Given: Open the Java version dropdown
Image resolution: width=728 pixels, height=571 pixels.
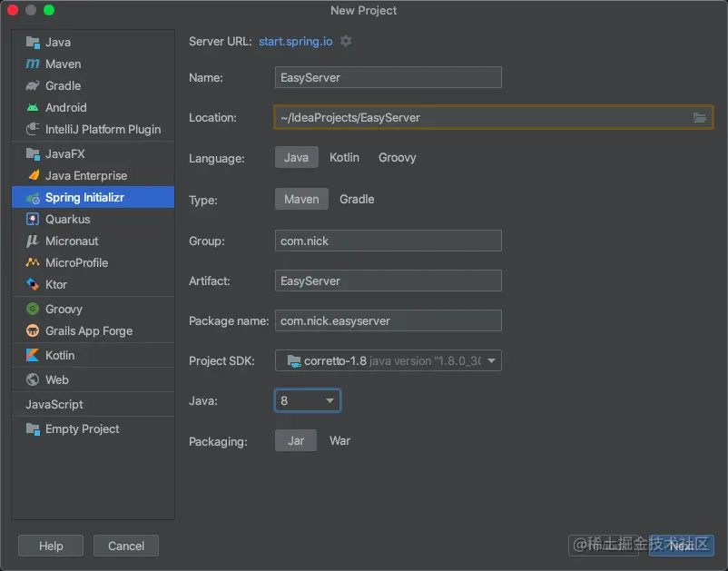Looking at the screenshot, I should tap(308, 400).
